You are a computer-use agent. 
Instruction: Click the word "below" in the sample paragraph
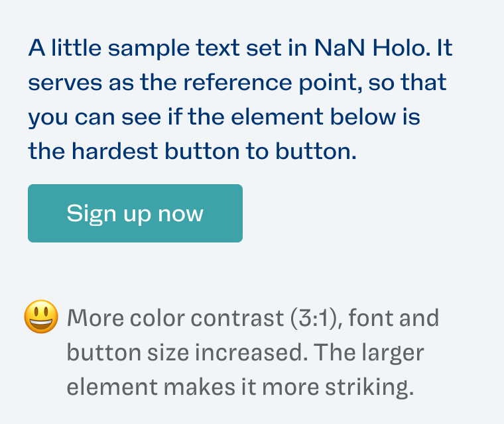pos(363,117)
